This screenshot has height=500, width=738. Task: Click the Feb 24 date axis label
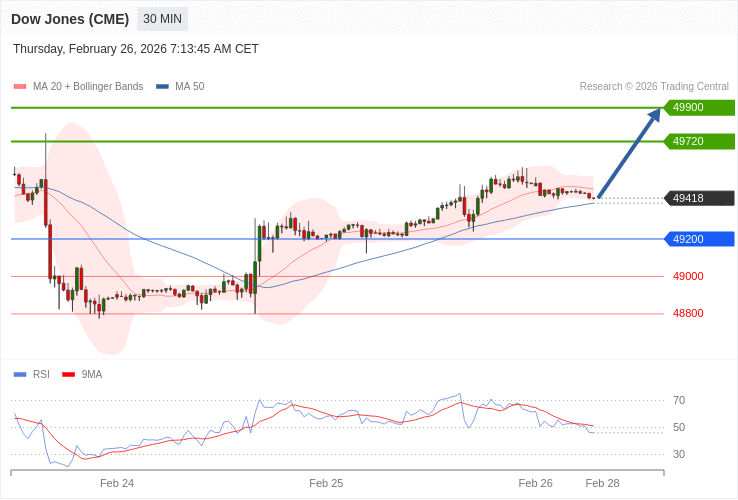[117, 484]
